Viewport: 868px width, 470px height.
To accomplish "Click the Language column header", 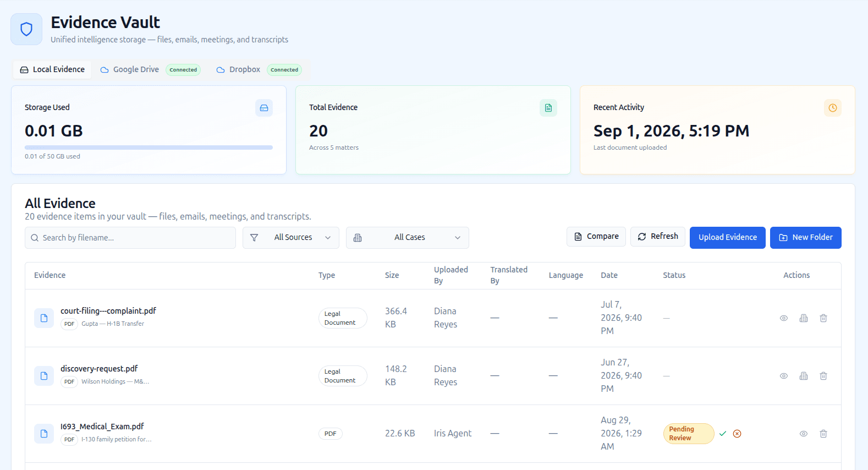I will tap(566, 275).
